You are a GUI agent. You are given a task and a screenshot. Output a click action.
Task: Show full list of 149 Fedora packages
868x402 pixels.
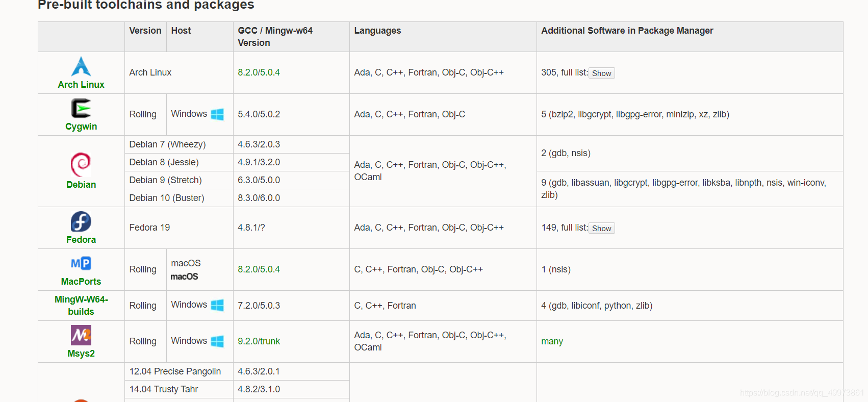pyautogui.click(x=602, y=228)
